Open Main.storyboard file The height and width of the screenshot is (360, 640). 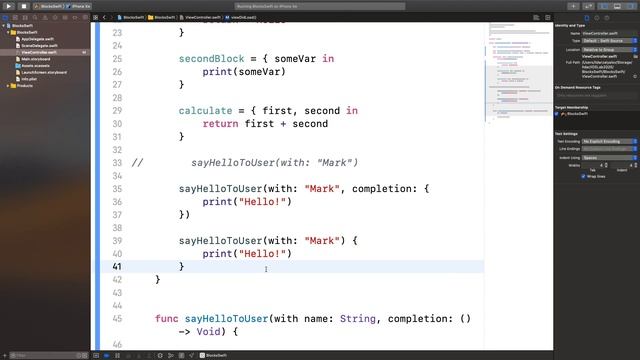coord(36,59)
